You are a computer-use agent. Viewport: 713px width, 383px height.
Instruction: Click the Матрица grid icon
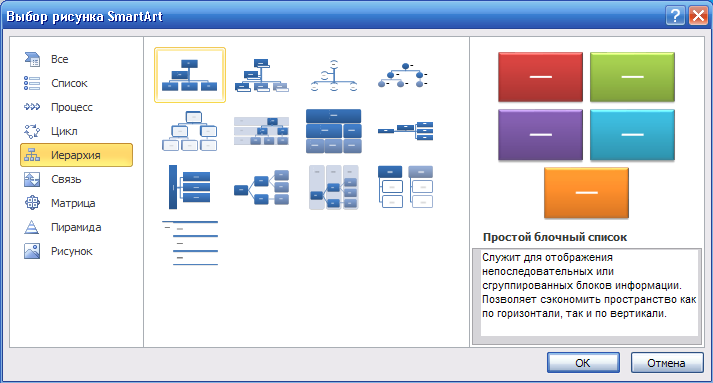click(x=32, y=203)
